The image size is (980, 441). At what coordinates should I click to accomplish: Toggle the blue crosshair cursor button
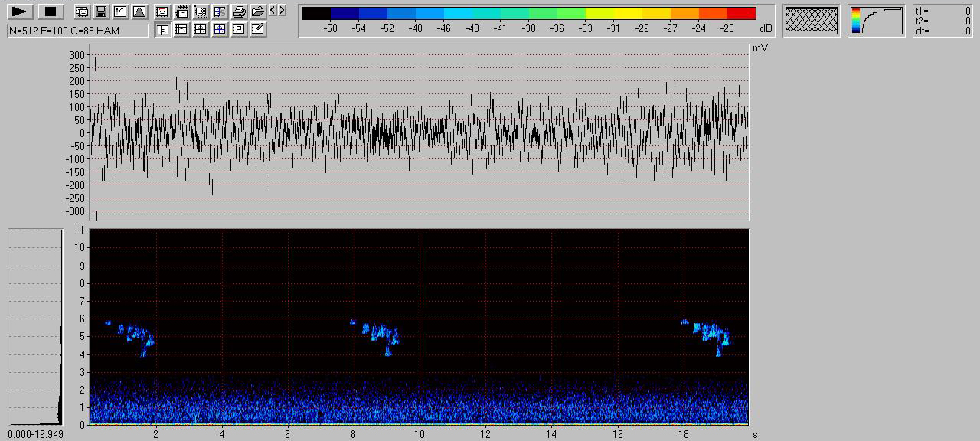click(220, 29)
